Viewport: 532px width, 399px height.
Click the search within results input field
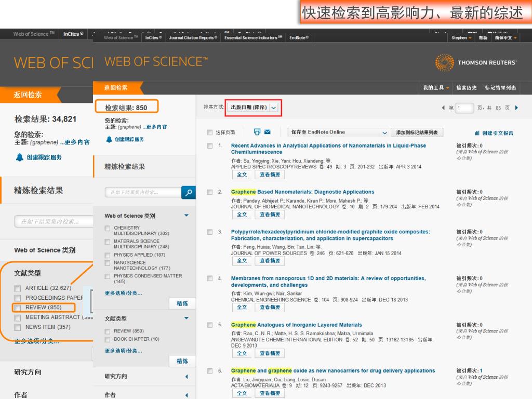coord(143,192)
